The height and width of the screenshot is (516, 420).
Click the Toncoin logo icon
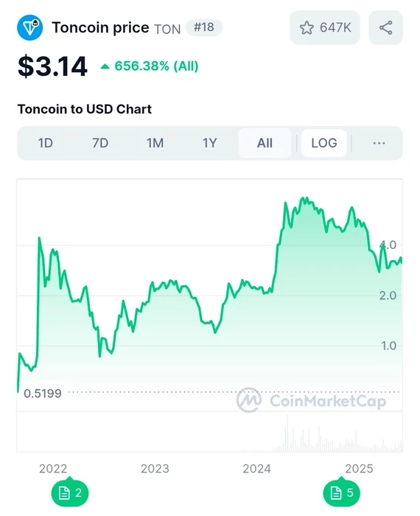pos(29,28)
